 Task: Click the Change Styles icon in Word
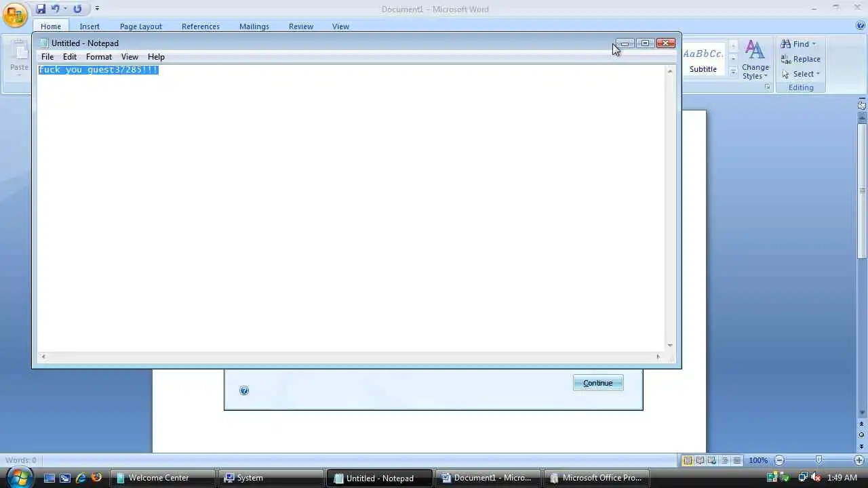click(x=755, y=50)
